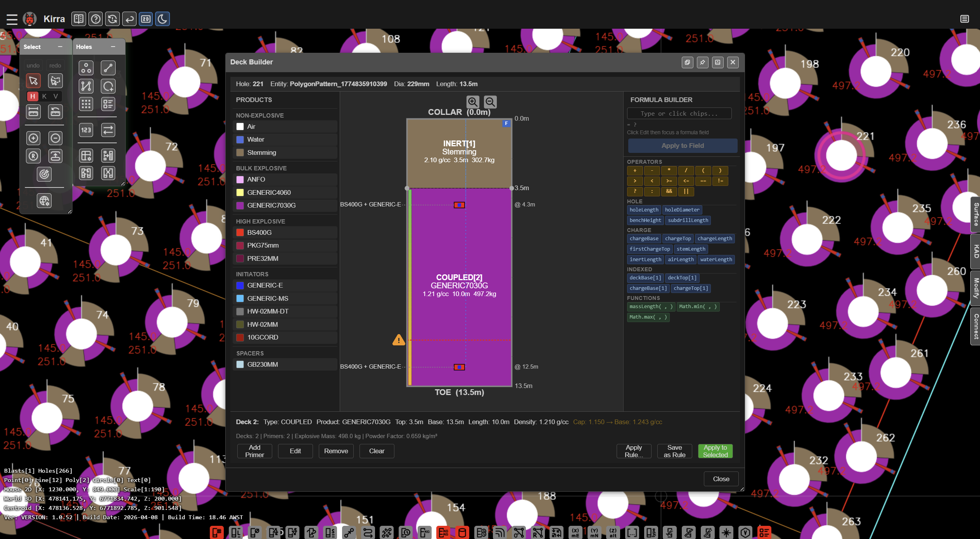Click the history clock icon in header
This screenshot has height=539, width=980.
[x=112, y=19]
